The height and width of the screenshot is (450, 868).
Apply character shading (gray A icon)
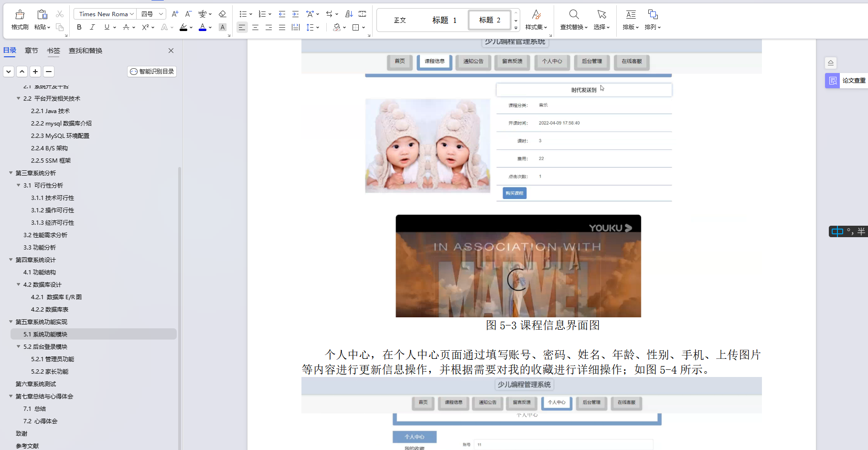(x=222, y=27)
